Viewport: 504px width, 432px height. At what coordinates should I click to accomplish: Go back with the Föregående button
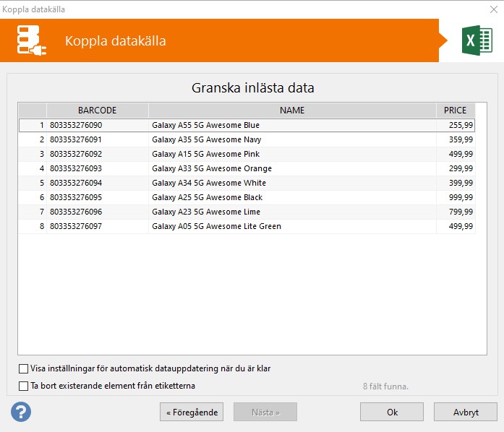(192, 412)
